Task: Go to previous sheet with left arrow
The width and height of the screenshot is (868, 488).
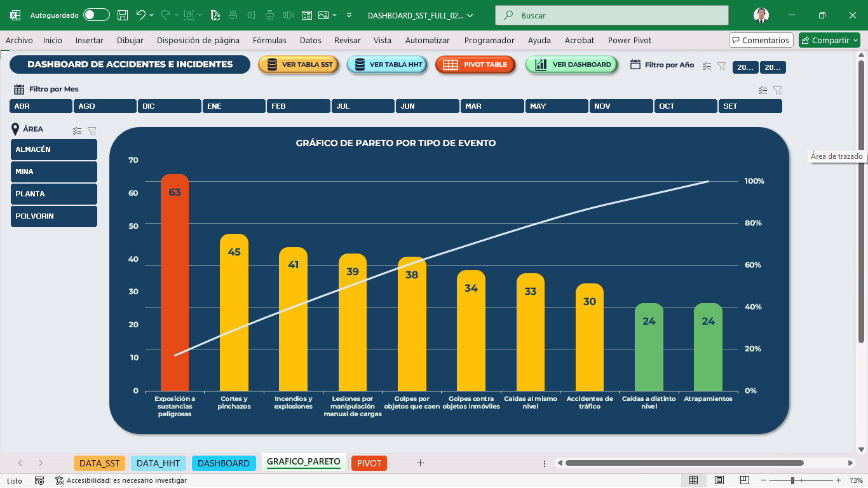Action: point(20,463)
